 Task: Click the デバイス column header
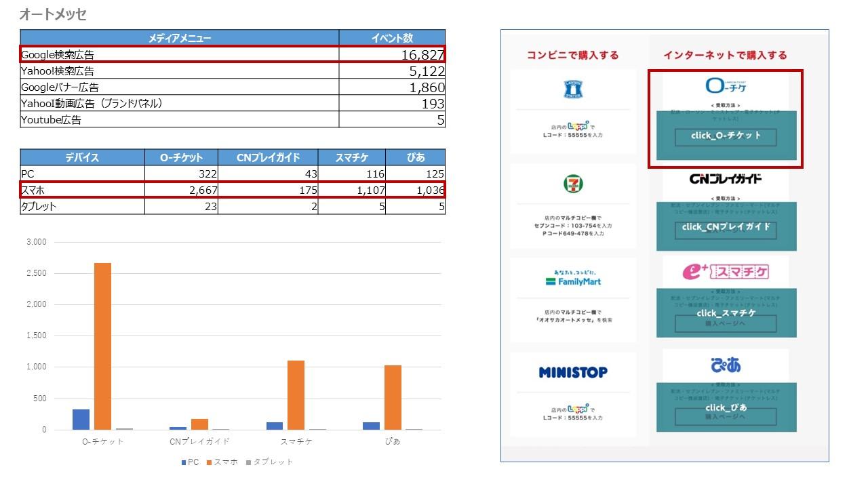pos(82,157)
